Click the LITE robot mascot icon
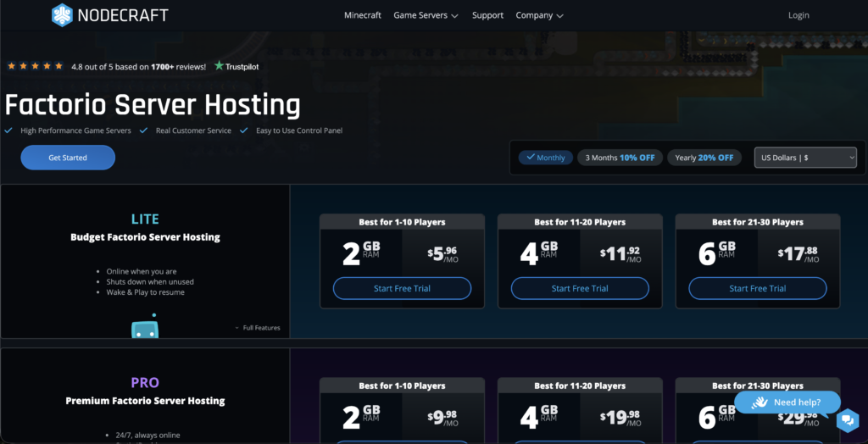This screenshot has height=444, width=868. coord(145,326)
